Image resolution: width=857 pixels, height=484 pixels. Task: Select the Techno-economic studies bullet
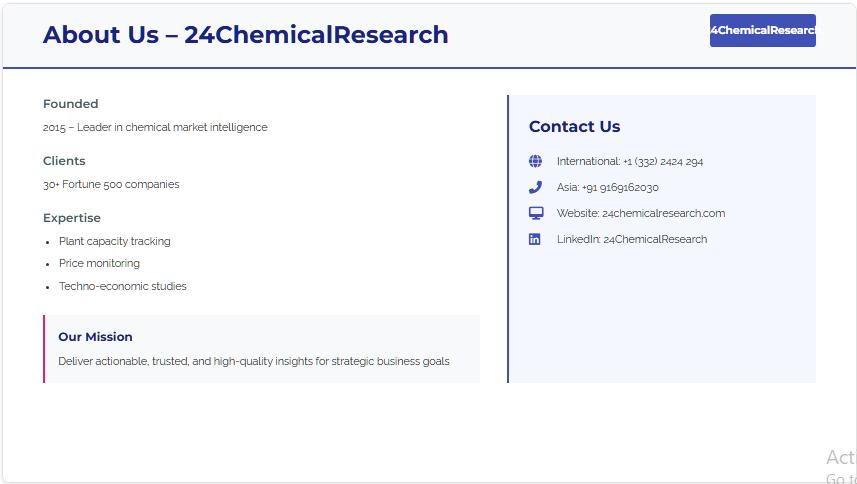[x=122, y=287]
